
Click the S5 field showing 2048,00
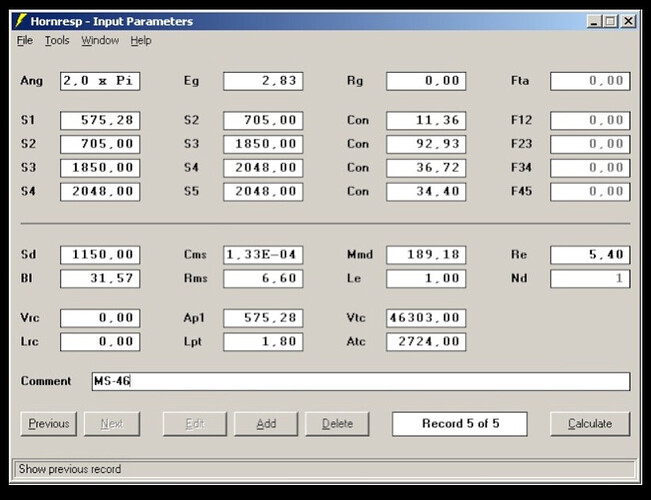tap(263, 191)
